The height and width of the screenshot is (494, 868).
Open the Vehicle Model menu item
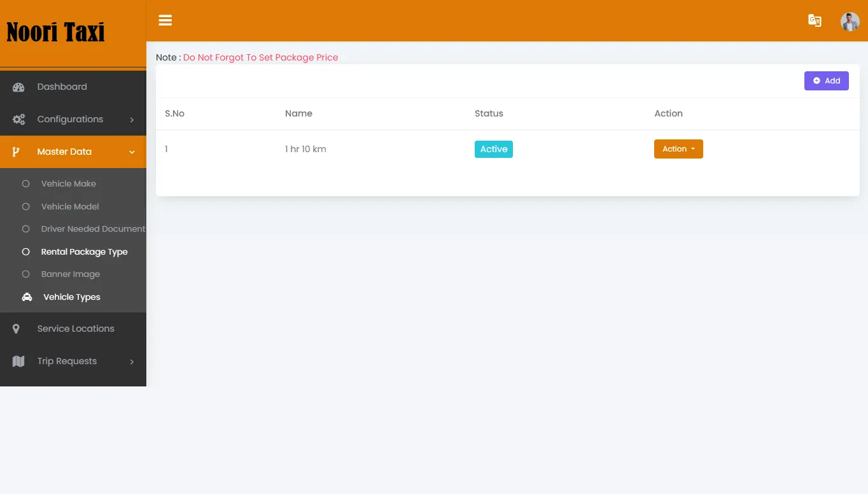coord(70,206)
